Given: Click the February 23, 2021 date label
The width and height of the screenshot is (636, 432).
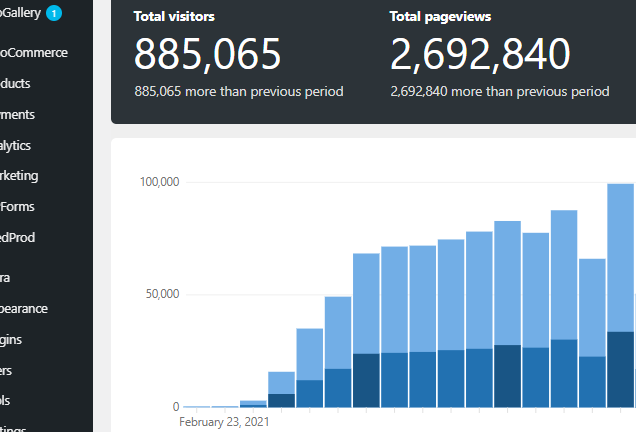Looking at the screenshot, I should (x=223, y=422).
